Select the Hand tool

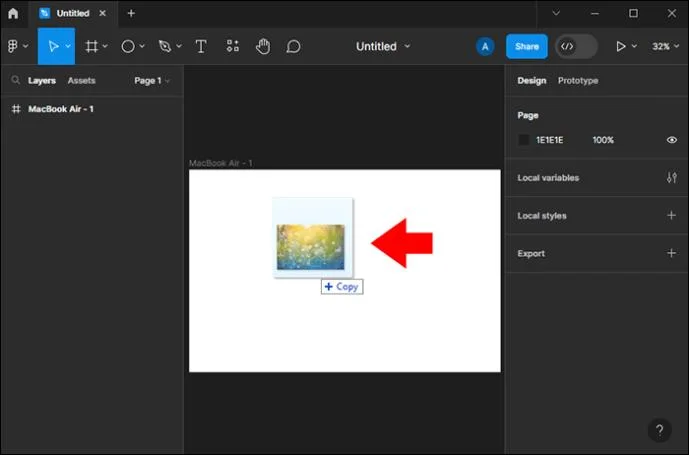263,46
